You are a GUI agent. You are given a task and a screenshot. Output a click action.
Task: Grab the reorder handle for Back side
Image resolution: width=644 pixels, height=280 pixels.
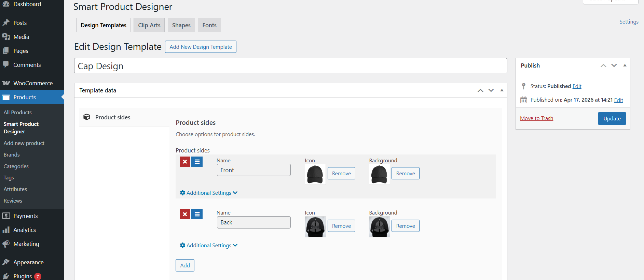tap(197, 214)
